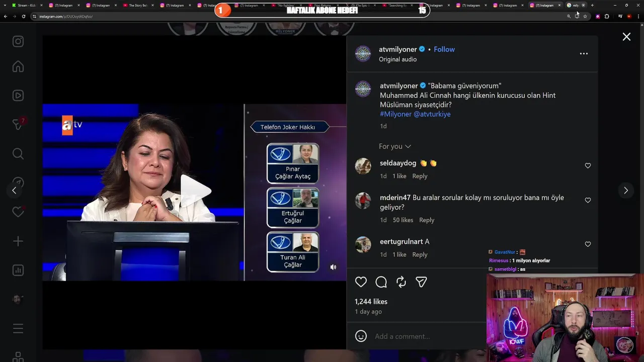Expand the For you comment sorting dropdown
The height and width of the screenshot is (362, 644).
point(395,146)
